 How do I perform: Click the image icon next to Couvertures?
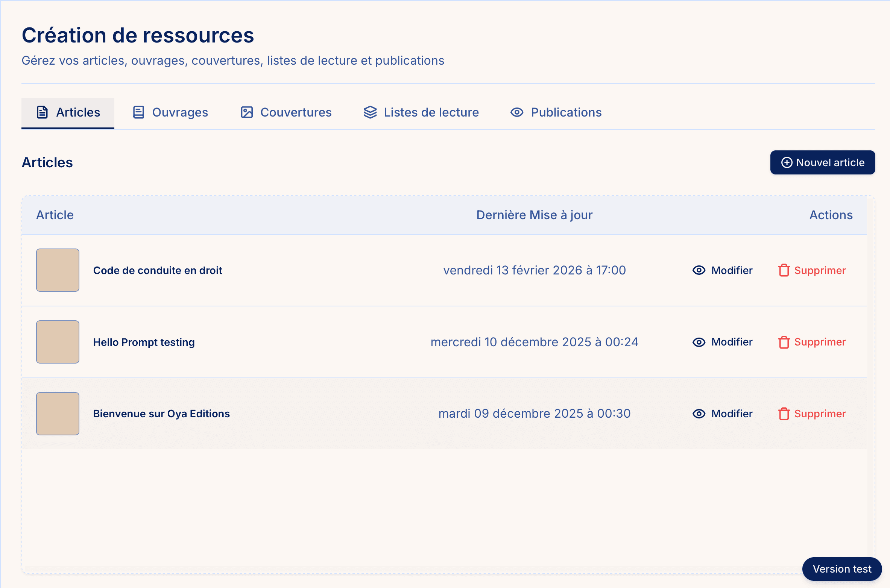246,112
